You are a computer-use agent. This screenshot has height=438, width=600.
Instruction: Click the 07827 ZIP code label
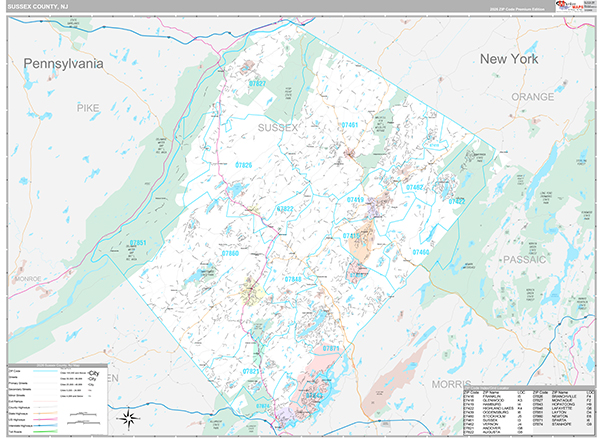(x=257, y=83)
